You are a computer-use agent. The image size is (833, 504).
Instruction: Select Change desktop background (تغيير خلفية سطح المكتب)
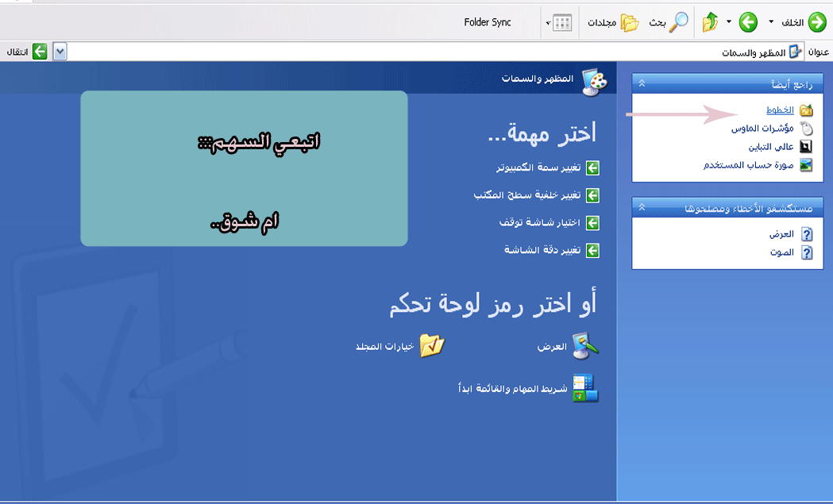pyautogui.click(x=527, y=195)
